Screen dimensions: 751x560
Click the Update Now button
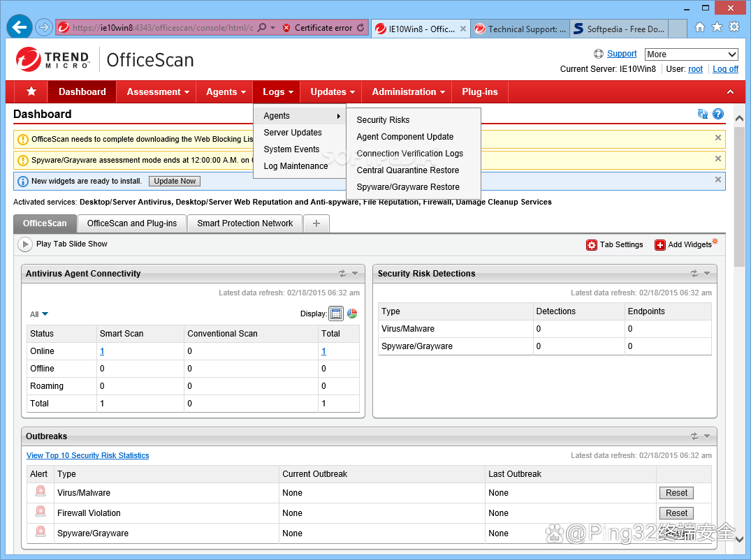point(175,181)
